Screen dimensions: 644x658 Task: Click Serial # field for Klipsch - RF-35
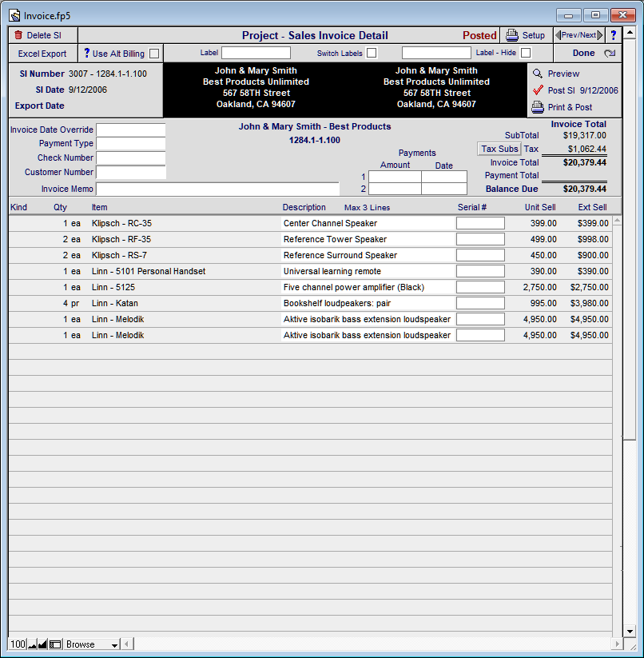click(x=480, y=239)
